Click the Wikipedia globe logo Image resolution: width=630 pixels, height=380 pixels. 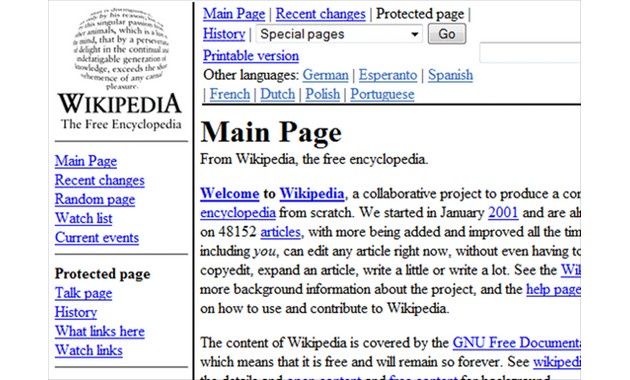tap(121, 49)
